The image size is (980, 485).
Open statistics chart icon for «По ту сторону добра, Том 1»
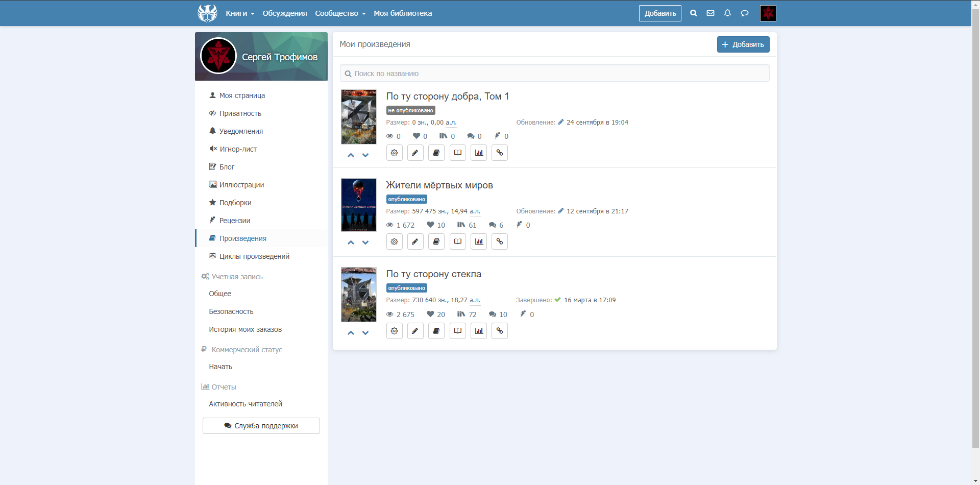[478, 153]
